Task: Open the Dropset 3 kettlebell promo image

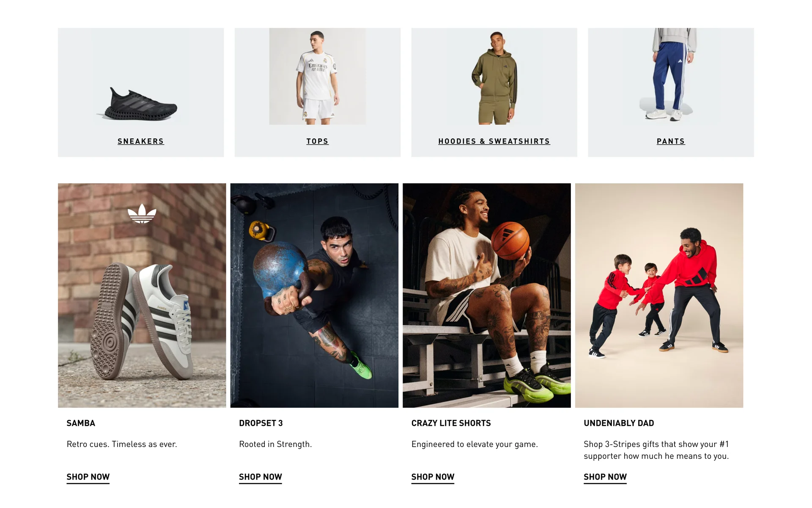Action: coord(314,295)
